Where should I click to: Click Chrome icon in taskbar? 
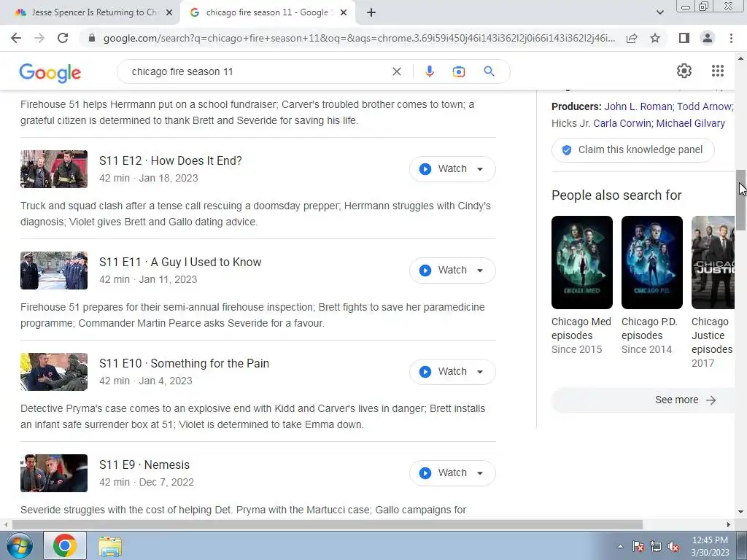click(x=65, y=545)
